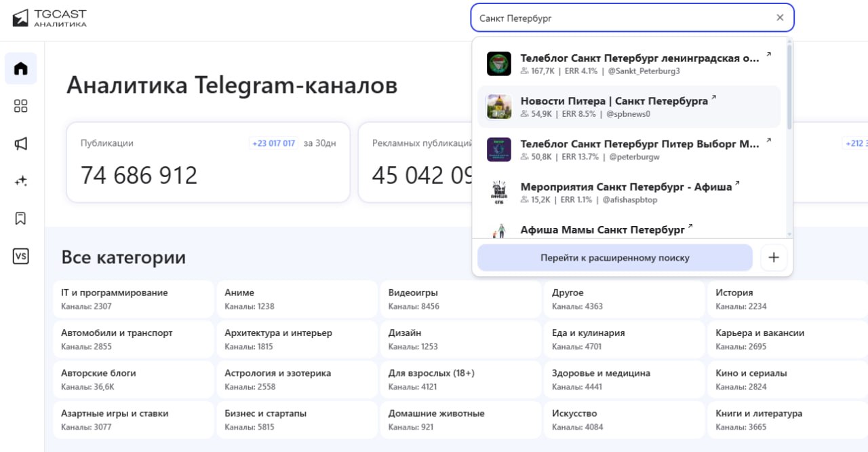868x452 pixels.
Task: Click avatar of Телеблог ленинградская channel
Action: pos(499,64)
